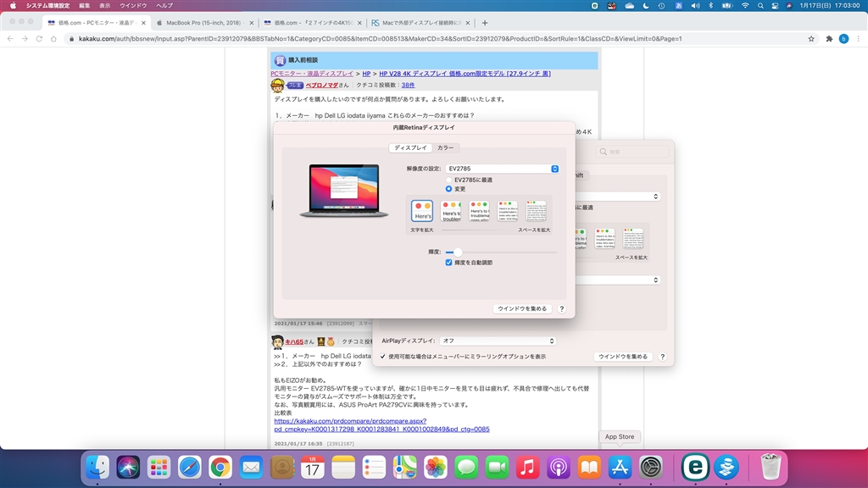Open a new Chrome tab with the plus button
Viewport: 868px width, 488px height.
(x=485, y=22)
